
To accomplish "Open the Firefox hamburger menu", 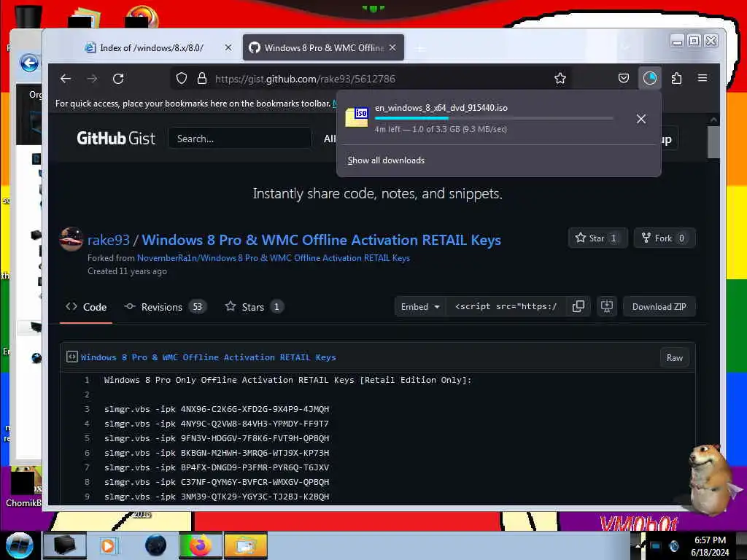I will pyautogui.click(x=703, y=78).
